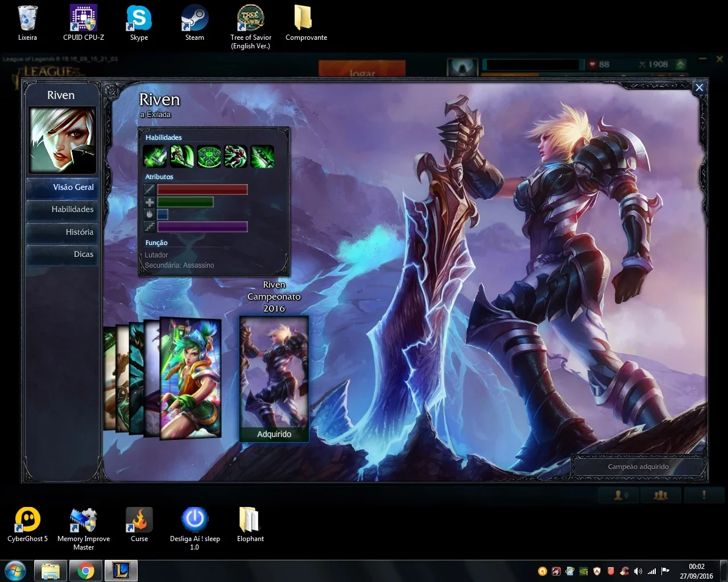728x582 pixels.
Task: Click the Windows Start button
Action: coord(15,570)
